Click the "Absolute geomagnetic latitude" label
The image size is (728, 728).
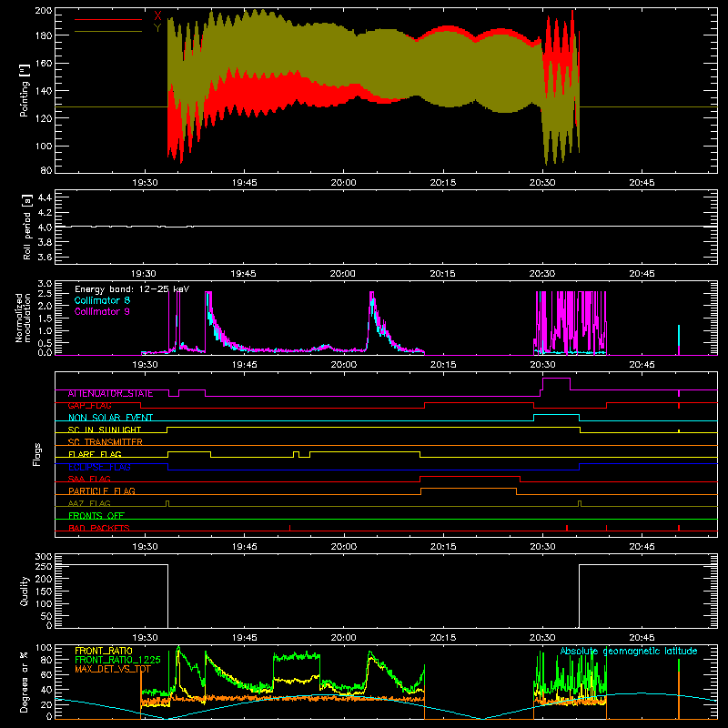click(629, 651)
